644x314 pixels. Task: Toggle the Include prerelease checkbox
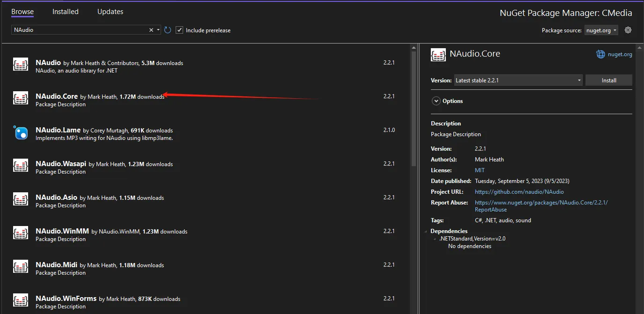tap(179, 30)
